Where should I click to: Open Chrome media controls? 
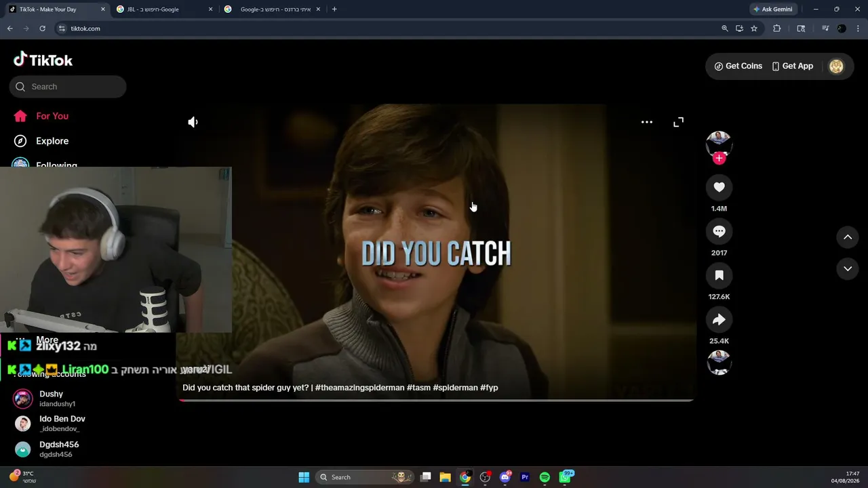[x=825, y=28]
